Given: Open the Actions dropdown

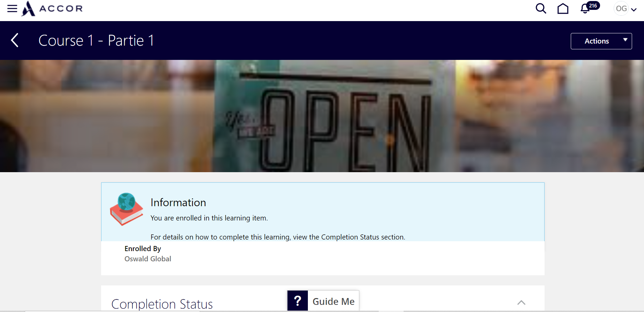Looking at the screenshot, I should click(x=601, y=41).
